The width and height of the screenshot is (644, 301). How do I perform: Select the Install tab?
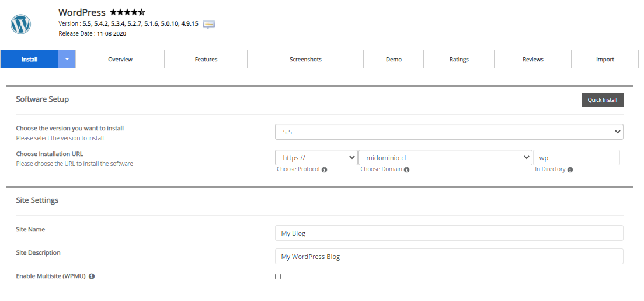tap(30, 59)
